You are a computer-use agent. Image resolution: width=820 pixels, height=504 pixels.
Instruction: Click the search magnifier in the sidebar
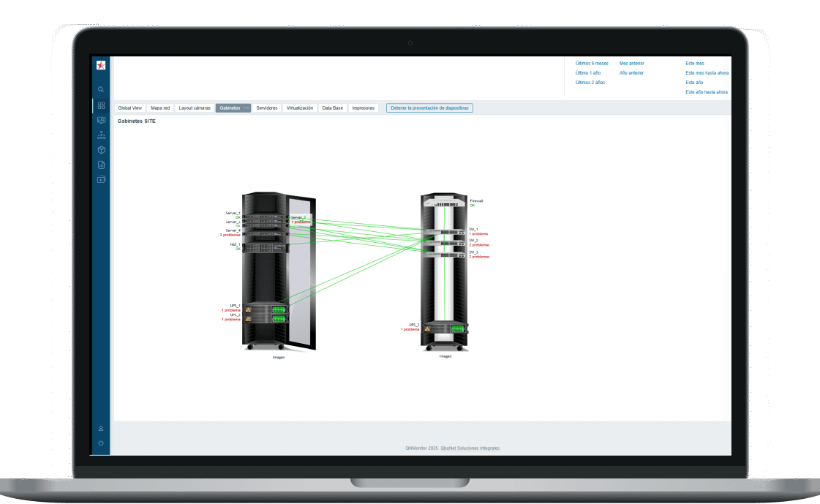click(x=101, y=89)
